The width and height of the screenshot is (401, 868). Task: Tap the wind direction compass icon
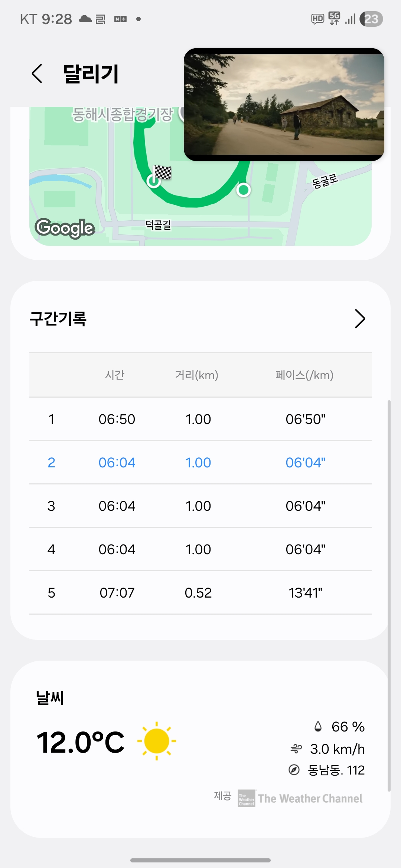[x=294, y=770]
